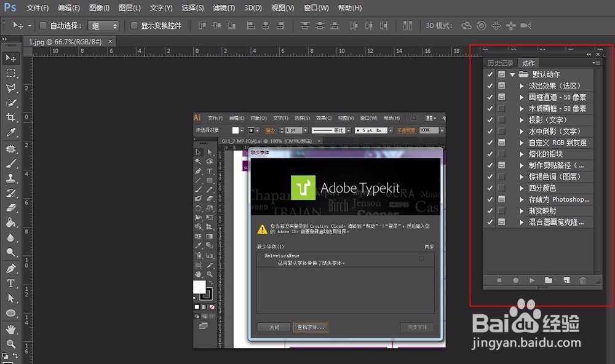Select the Polygonal Lasso tool
Viewport: 615px width, 364px height.
click(10, 88)
